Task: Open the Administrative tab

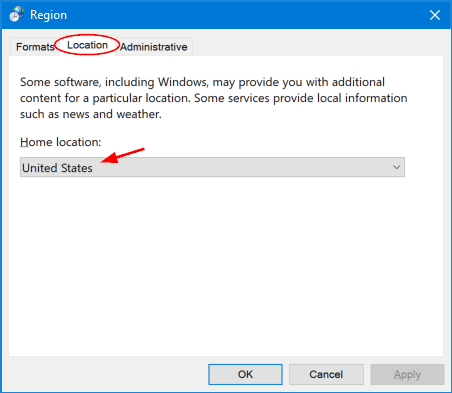Action: (154, 47)
